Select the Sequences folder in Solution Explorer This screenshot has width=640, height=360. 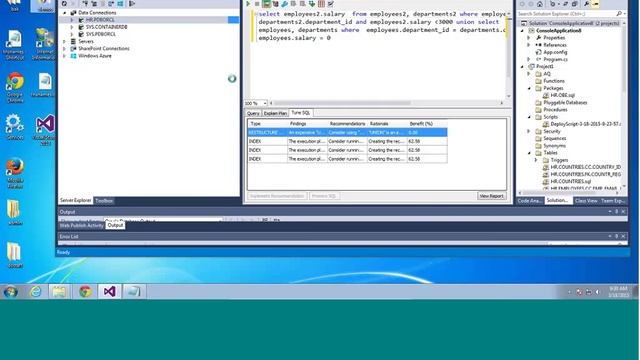point(554,139)
